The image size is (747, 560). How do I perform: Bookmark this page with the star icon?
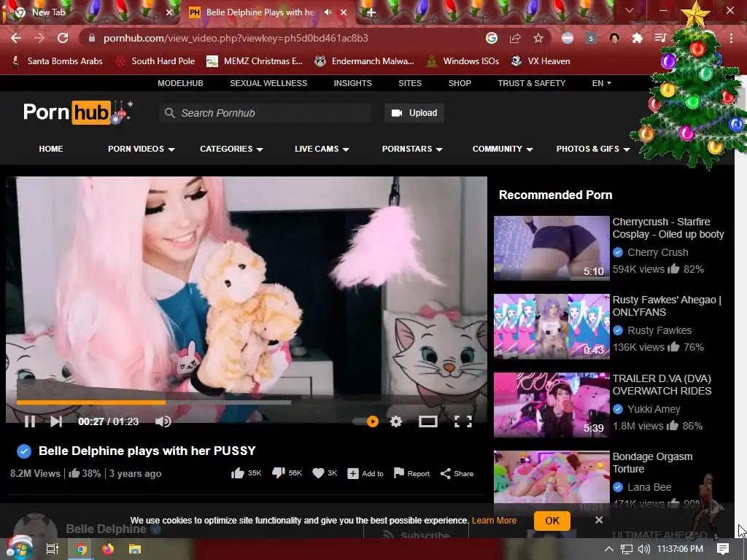click(538, 38)
